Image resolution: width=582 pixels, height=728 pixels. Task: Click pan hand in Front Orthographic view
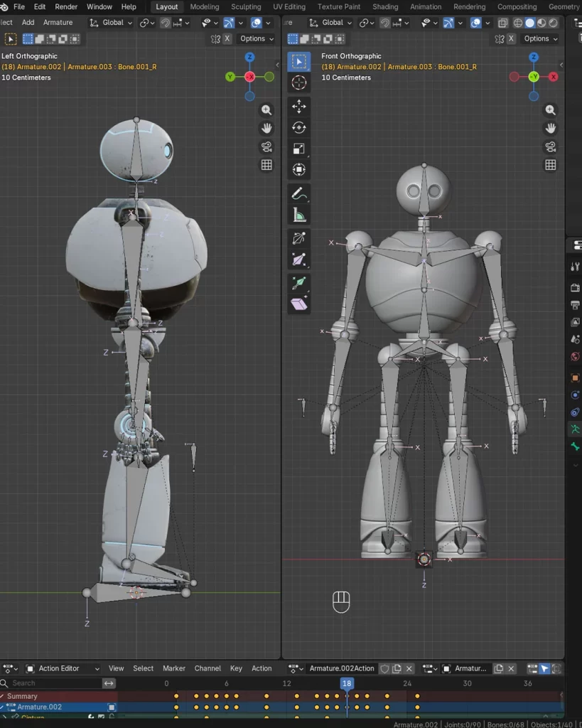click(551, 128)
